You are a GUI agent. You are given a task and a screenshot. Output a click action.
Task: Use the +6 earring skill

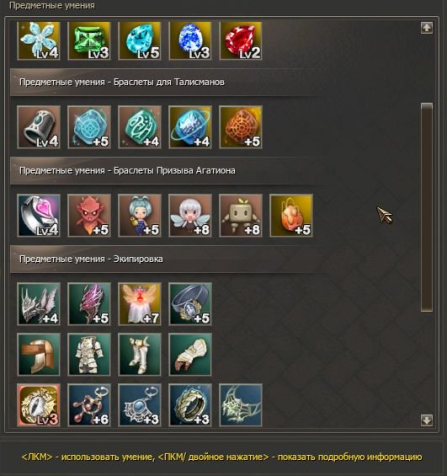(x=89, y=405)
